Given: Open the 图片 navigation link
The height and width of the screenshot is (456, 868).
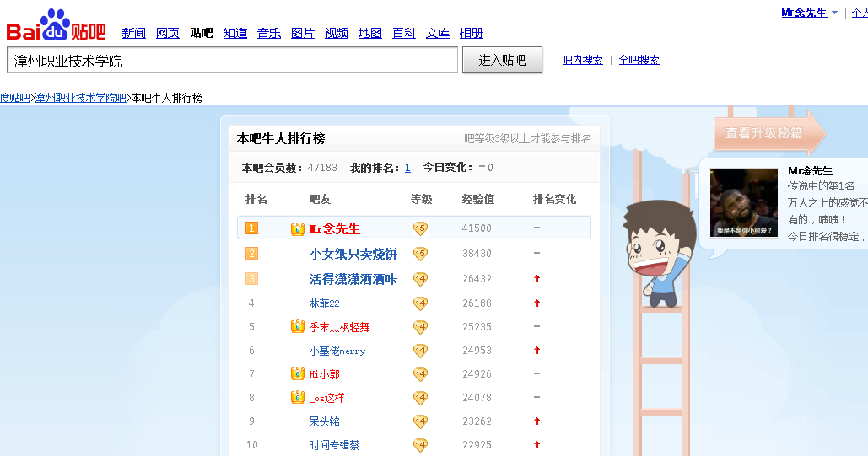Looking at the screenshot, I should point(302,33).
